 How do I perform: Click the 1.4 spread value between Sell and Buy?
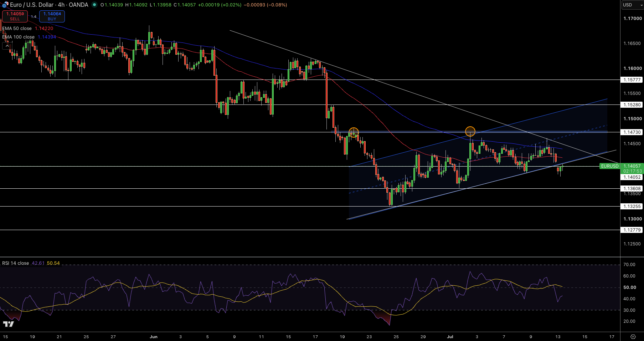click(x=34, y=16)
